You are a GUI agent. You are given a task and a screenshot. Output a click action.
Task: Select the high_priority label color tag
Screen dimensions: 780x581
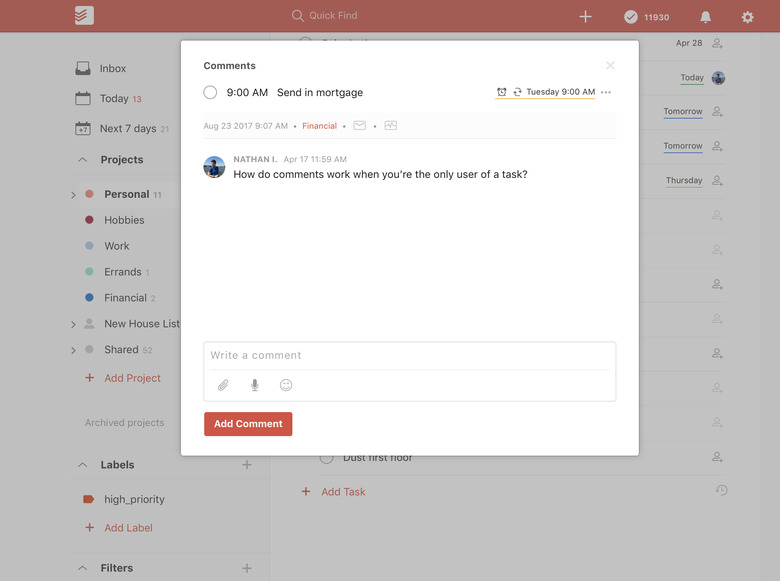(89, 499)
